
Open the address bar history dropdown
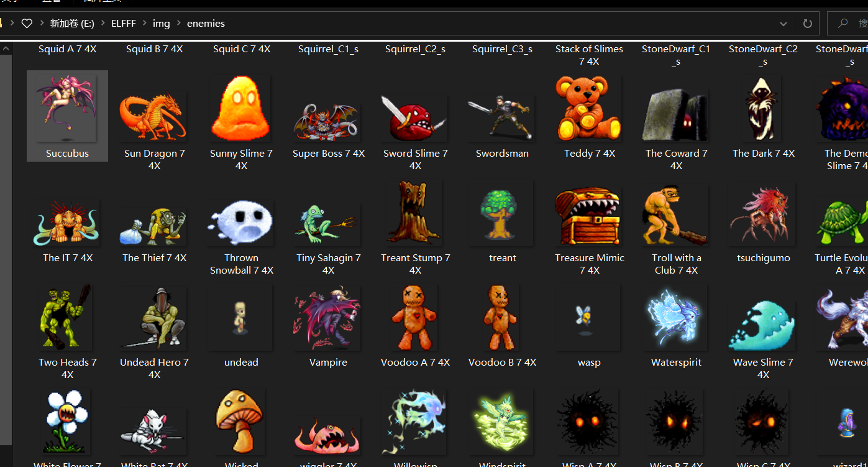[783, 24]
